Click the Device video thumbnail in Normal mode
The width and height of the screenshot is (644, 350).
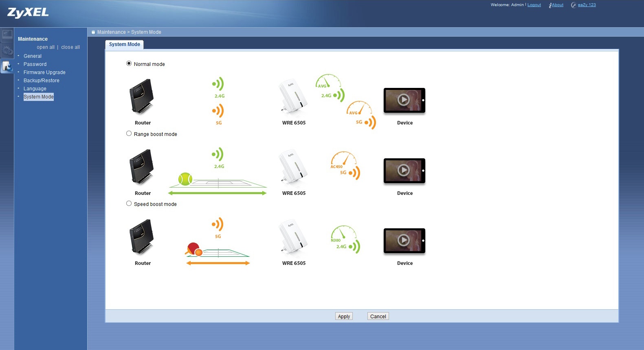(404, 100)
